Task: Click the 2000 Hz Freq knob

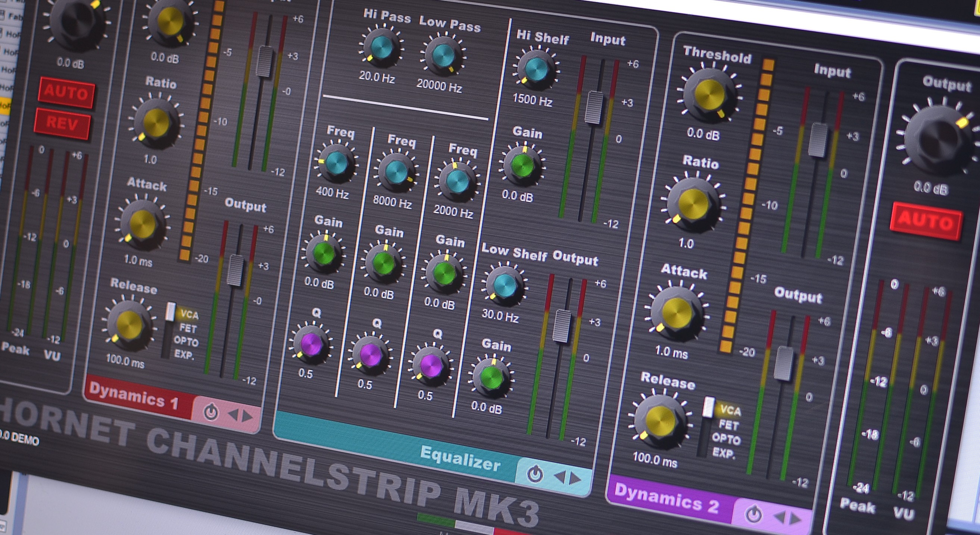Action: [457, 182]
